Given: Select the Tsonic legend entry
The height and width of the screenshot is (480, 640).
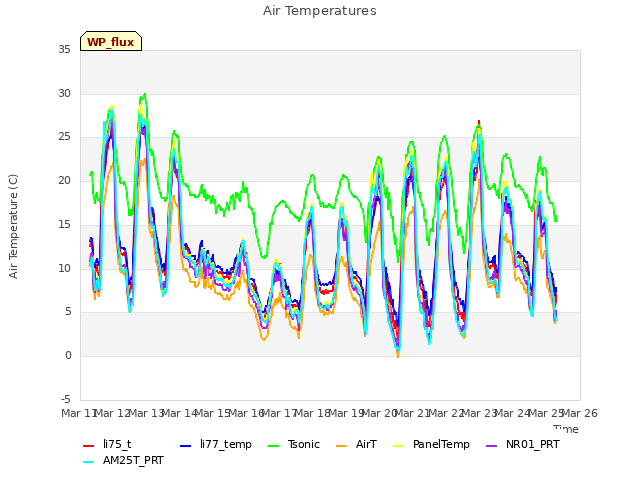Looking at the screenshot, I should click(x=293, y=444).
